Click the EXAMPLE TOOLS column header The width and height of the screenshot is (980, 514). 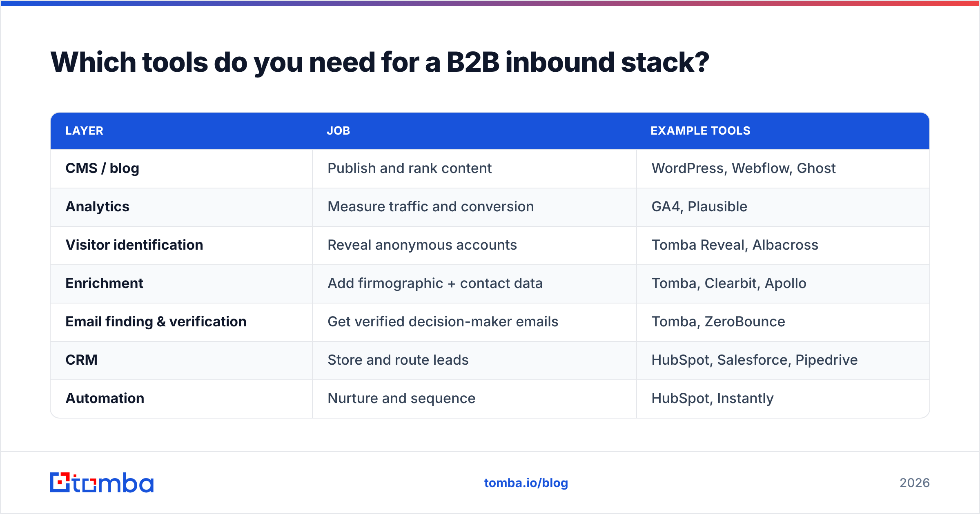(700, 131)
